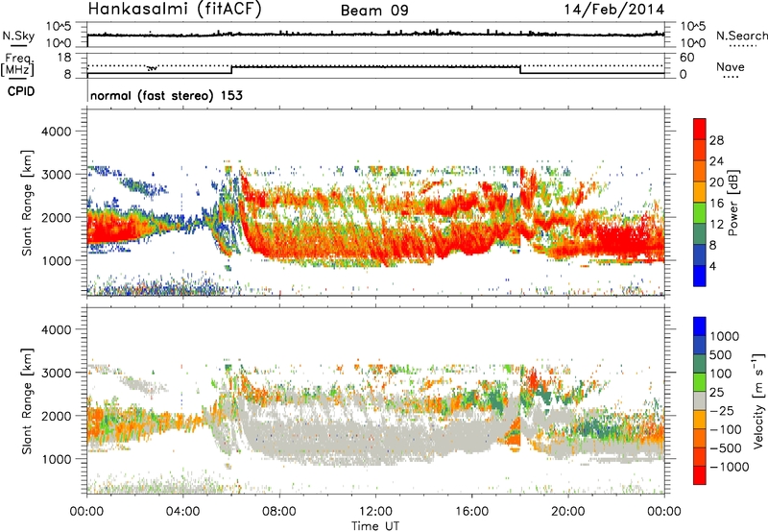Image resolution: width=768 pixels, height=532 pixels.
Task: Click the N.Search legend label
Action: (x=742, y=36)
